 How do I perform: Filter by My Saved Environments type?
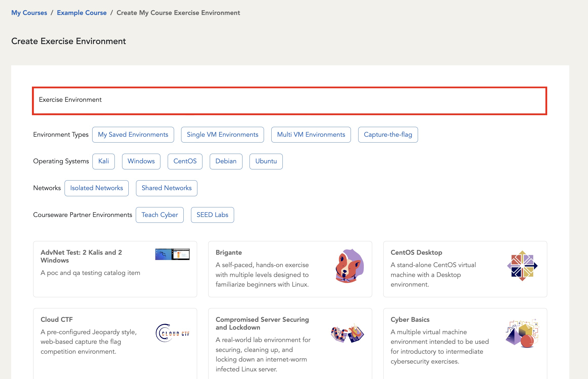coord(133,134)
